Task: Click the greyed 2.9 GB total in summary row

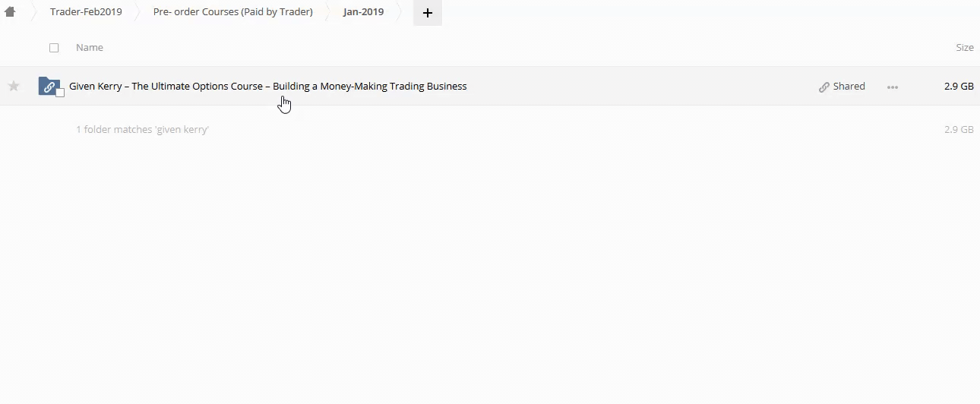Action: [958, 130]
